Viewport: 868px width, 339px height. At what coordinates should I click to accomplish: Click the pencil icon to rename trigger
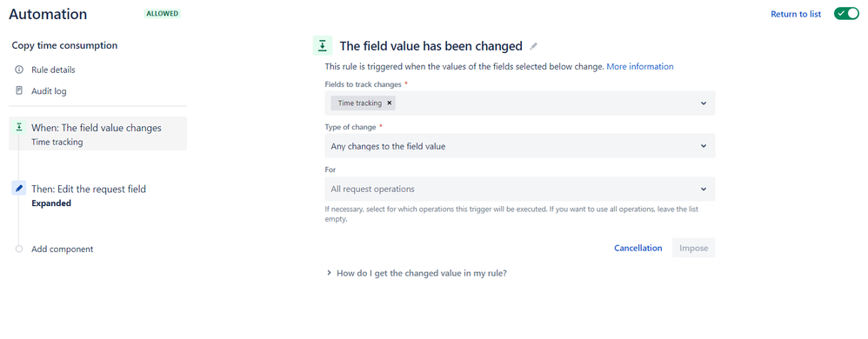pyautogui.click(x=533, y=46)
